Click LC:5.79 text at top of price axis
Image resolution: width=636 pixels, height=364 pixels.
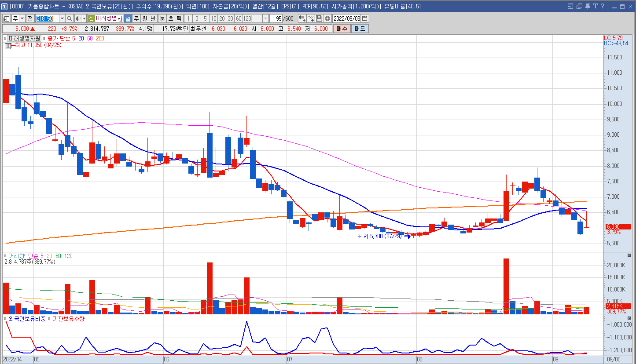613,38
